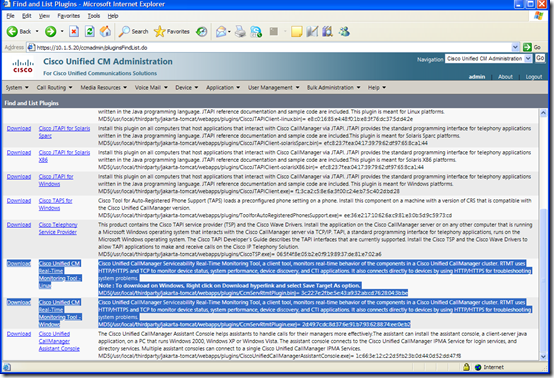Viewport: 554px width, 378px height.
Task: Expand the address bar dropdown
Action: pos(515,47)
